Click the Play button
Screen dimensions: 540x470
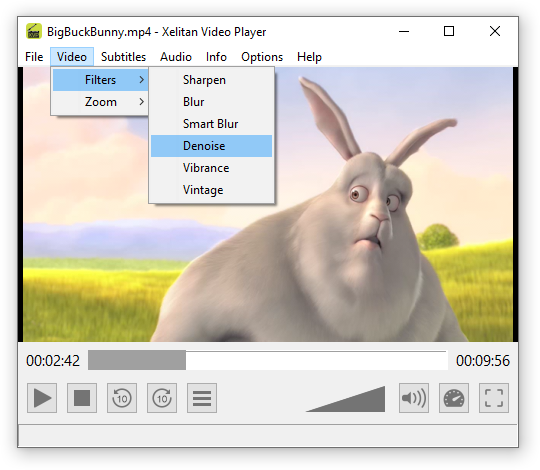pos(42,398)
